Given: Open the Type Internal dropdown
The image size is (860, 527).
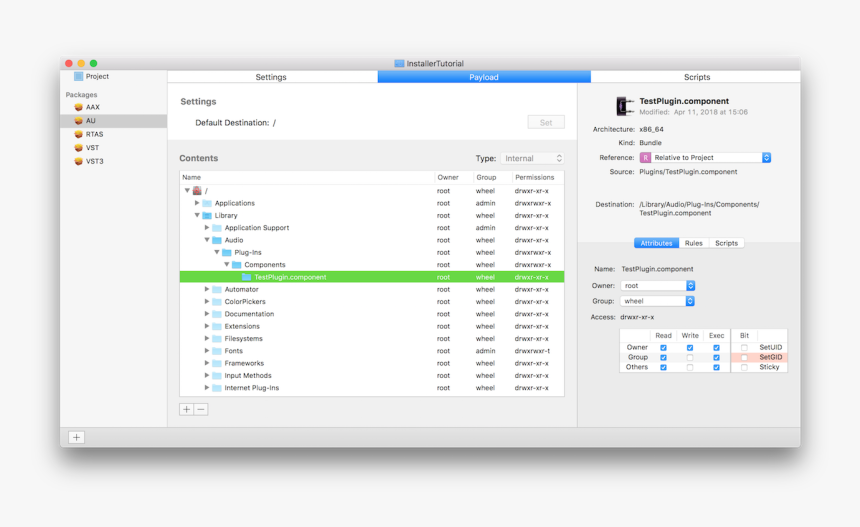Looking at the screenshot, I should click(532, 158).
